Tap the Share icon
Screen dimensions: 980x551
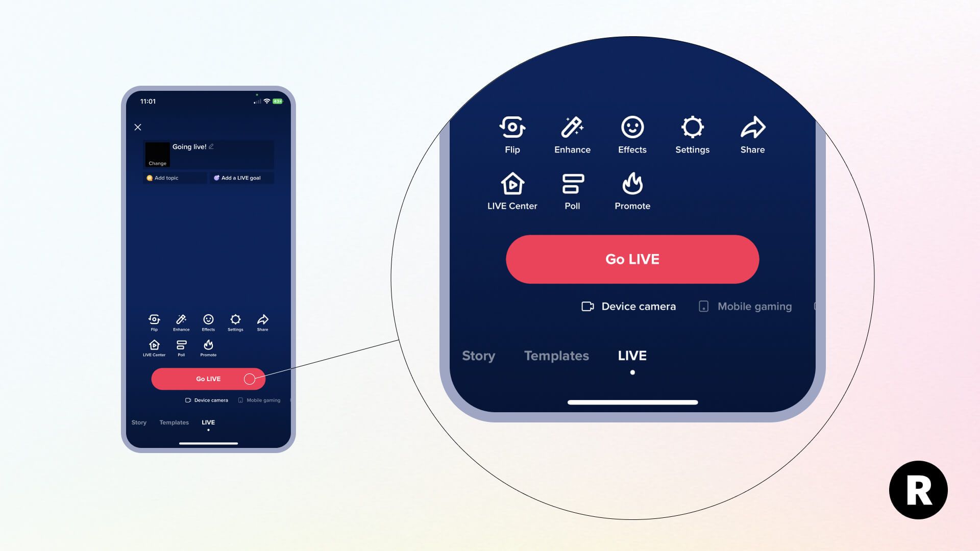tap(262, 319)
